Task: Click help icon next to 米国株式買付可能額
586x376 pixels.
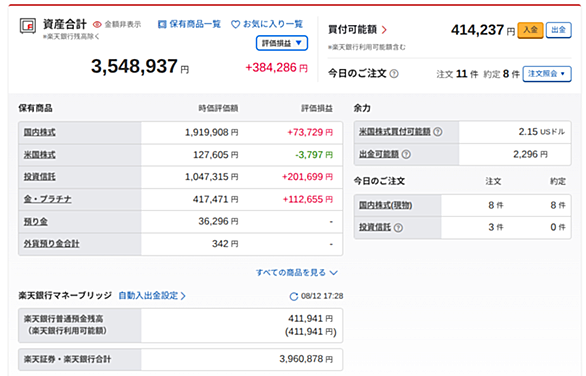Action: (438, 132)
